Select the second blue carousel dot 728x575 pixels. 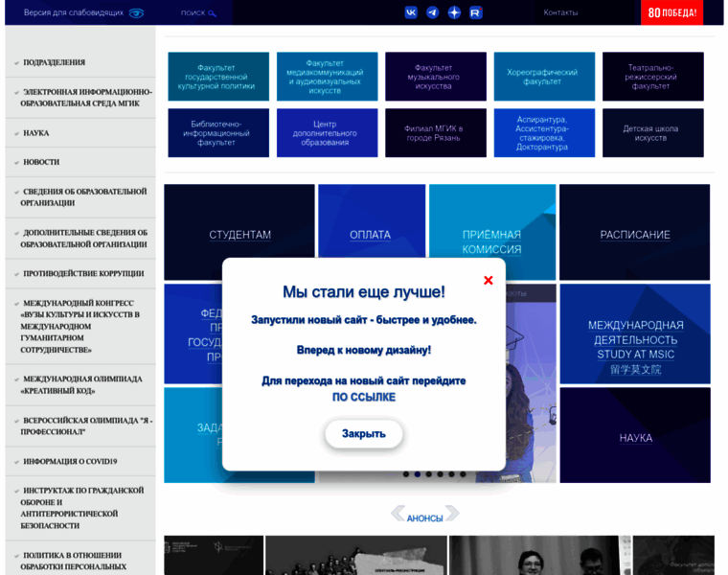pyautogui.click(x=418, y=474)
